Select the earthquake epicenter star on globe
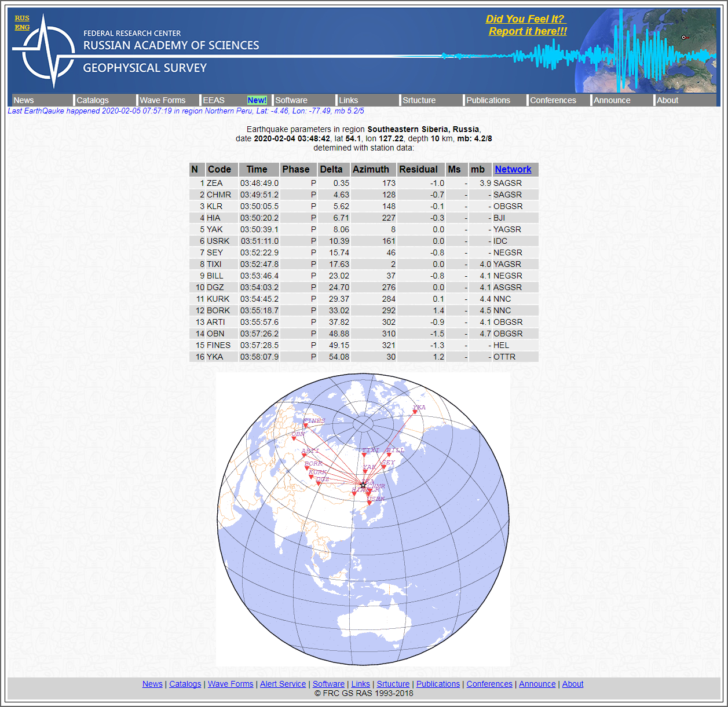 [363, 485]
